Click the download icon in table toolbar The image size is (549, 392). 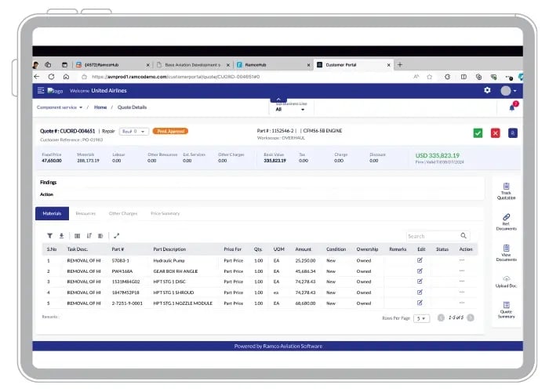(61, 235)
